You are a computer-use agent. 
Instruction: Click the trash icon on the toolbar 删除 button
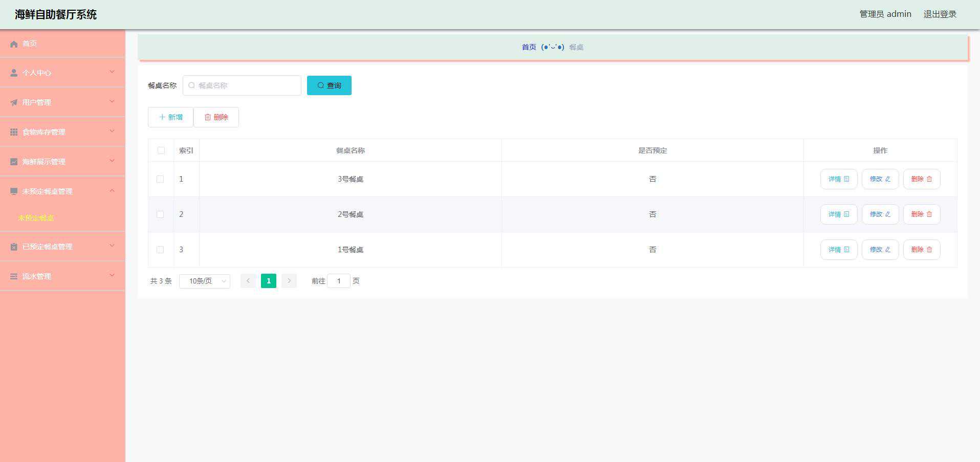pos(208,117)
